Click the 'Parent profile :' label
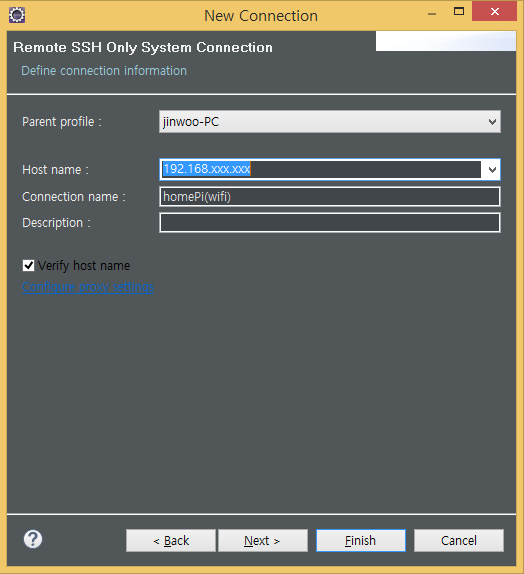The height and width of the screenshot is (574, 524). pyautogui.click(x=62, y=122)
